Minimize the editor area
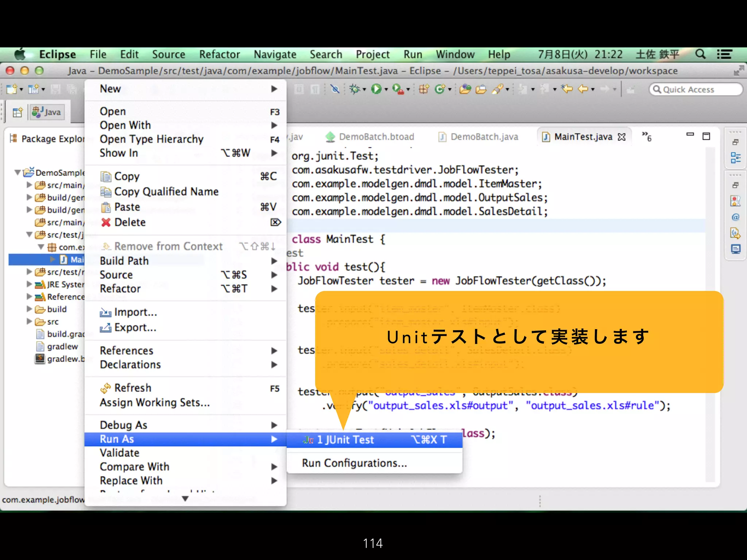747x560 pixels. click(x=690, y=135)
